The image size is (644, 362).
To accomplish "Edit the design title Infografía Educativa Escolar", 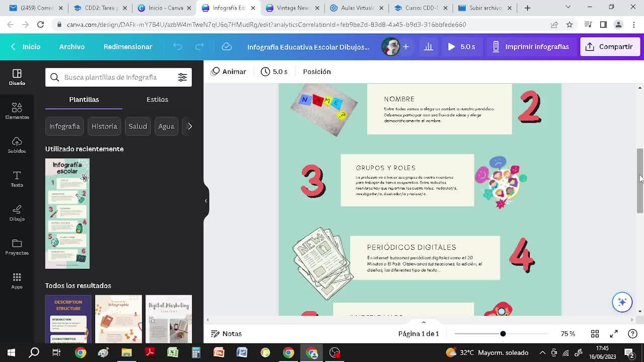I will point(308,47).
